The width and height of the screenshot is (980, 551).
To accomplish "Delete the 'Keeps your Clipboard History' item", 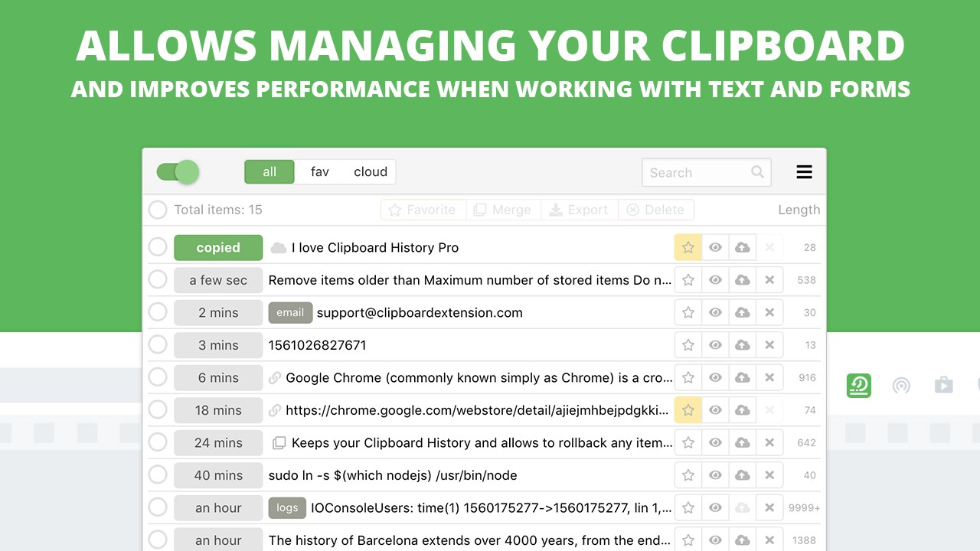I will click(x=769, y=442).
